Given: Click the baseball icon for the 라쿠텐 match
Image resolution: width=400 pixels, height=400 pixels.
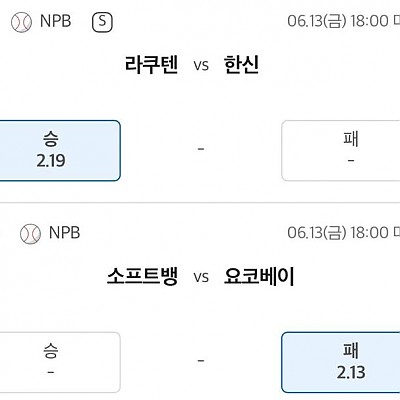Looking at the screenshot, I should (21, 22).
